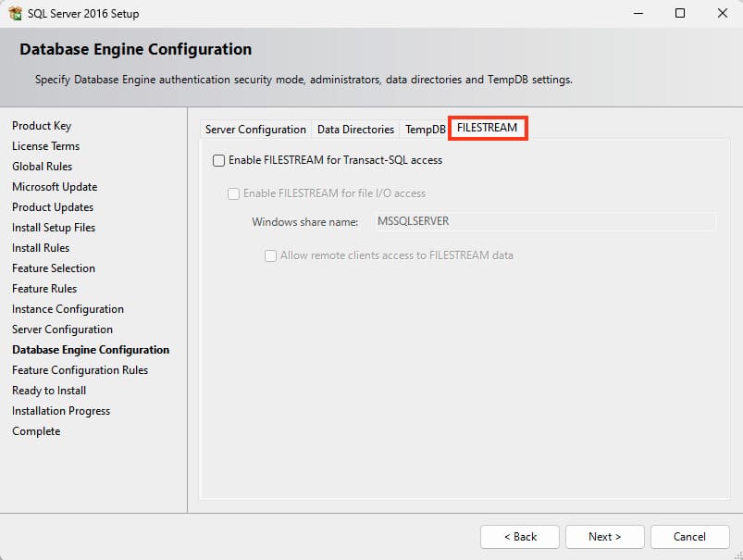Select the TempDB tab
This screenshot has width=743, height=560.
point(425,130)
